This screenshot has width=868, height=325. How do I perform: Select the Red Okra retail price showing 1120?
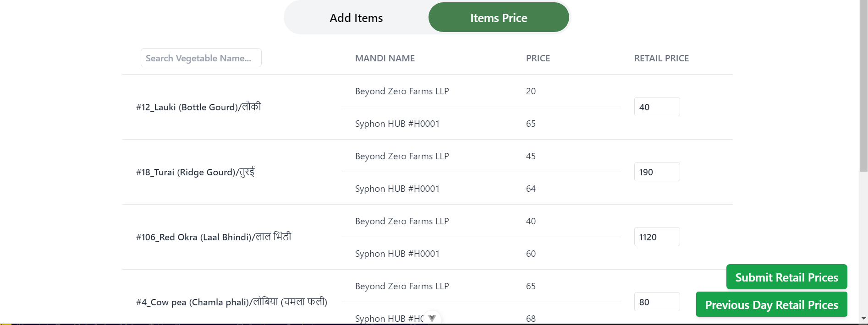click(657, 237)
